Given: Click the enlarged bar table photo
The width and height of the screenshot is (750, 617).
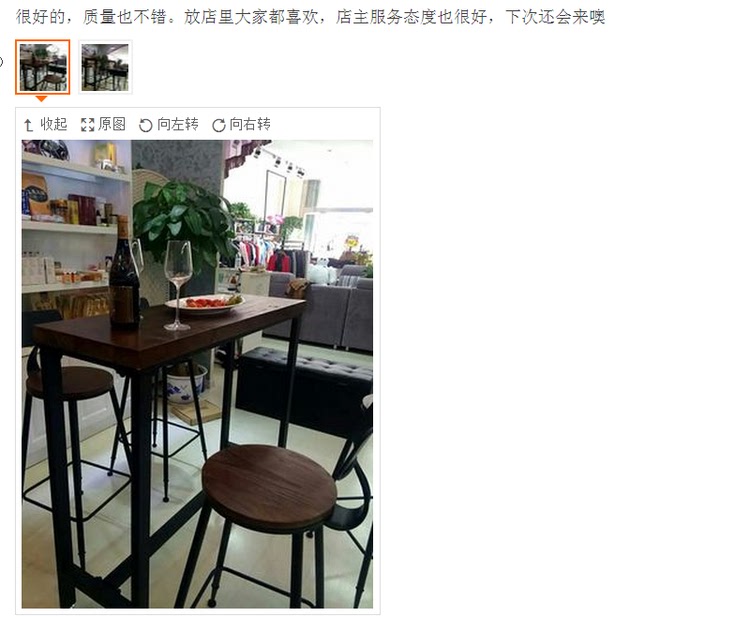Looking at the screenshot, I should click(197, 374).
